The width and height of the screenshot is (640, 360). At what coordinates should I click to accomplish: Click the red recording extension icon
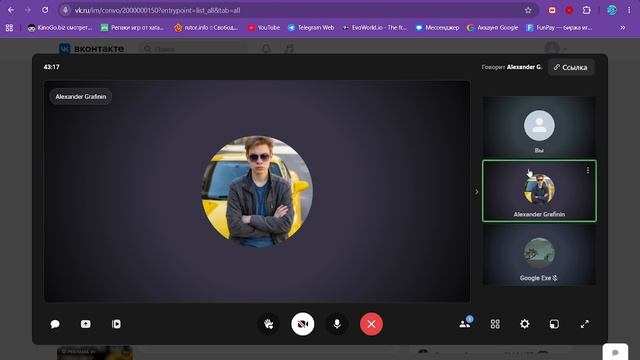pos(569,10)
